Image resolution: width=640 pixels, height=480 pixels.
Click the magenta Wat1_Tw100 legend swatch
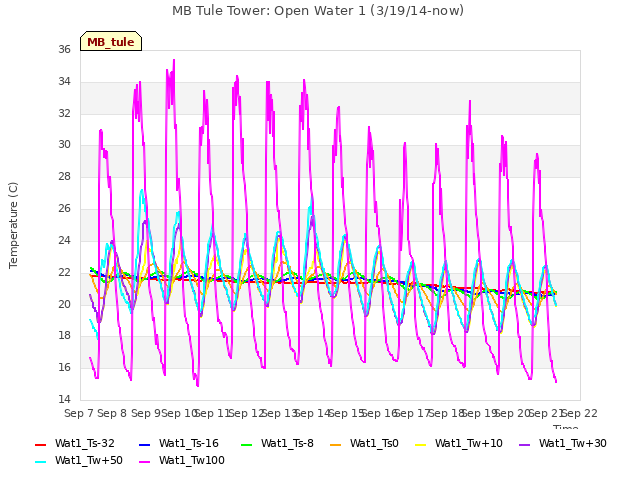(144, 462)
